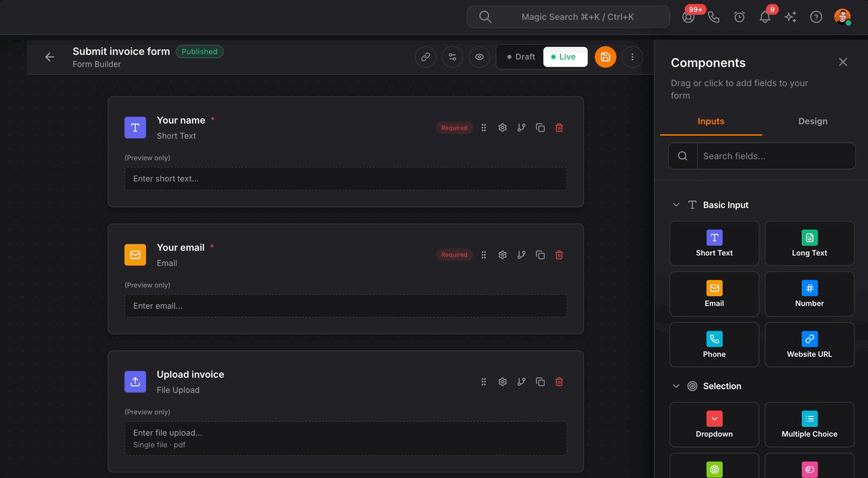868x478 pixels.
Task: Switch form to Draft mode
Action: pos(521,57)
